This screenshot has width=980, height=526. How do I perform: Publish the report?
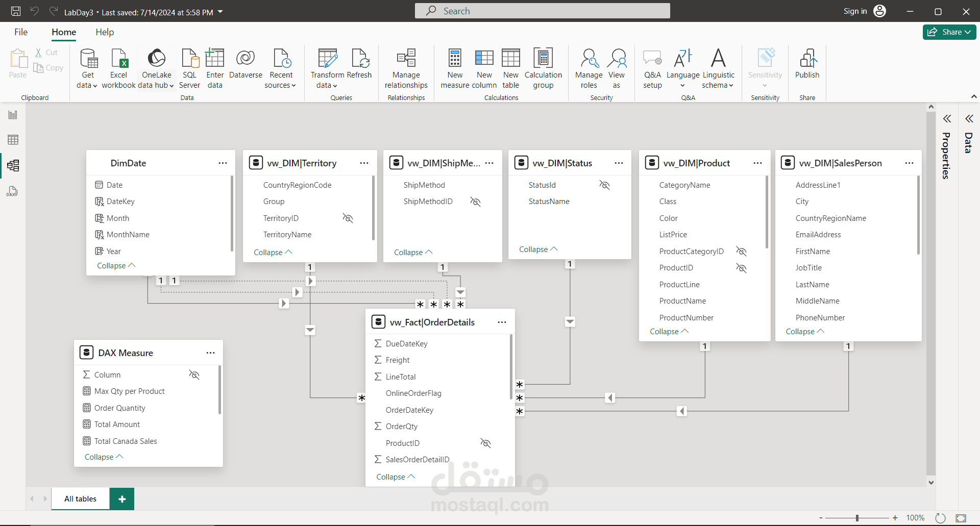tap(807, 63)
